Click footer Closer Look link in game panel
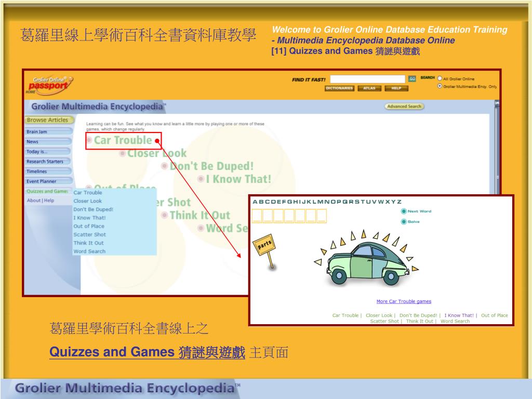 [x=379, y=315]
